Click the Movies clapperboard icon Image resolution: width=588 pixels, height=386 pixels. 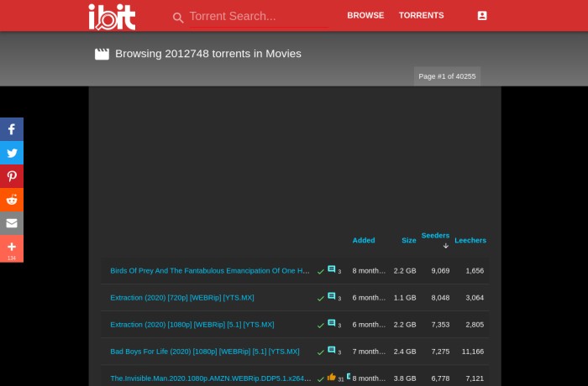click(102, 54)
